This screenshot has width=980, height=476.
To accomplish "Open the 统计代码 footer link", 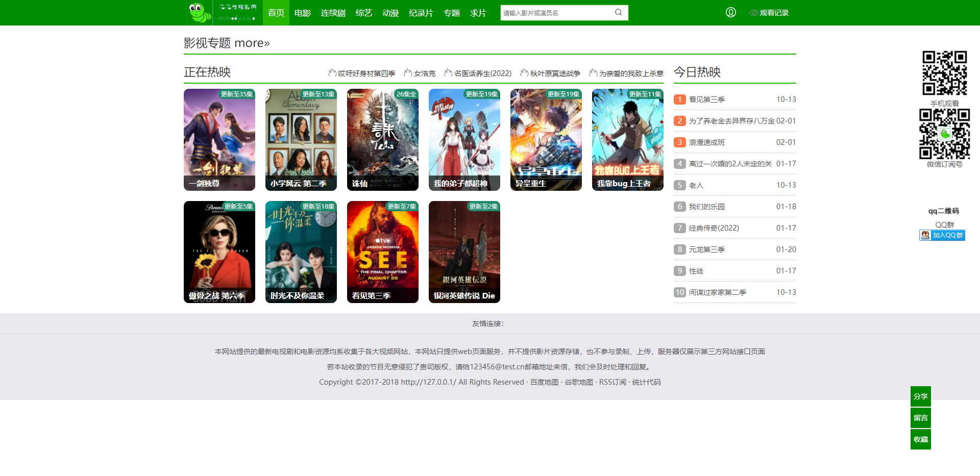I will (x=646, y=382).
